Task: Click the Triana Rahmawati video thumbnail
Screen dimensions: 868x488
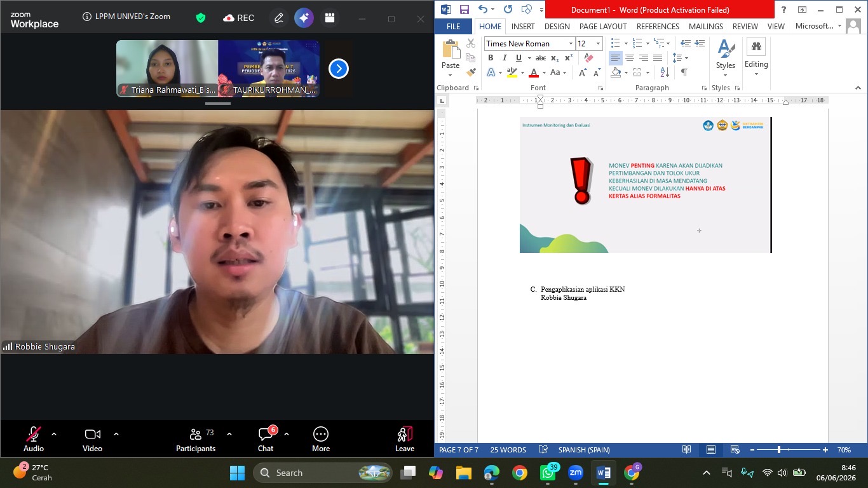Action: pyautogui.click(x=167, y=69)
